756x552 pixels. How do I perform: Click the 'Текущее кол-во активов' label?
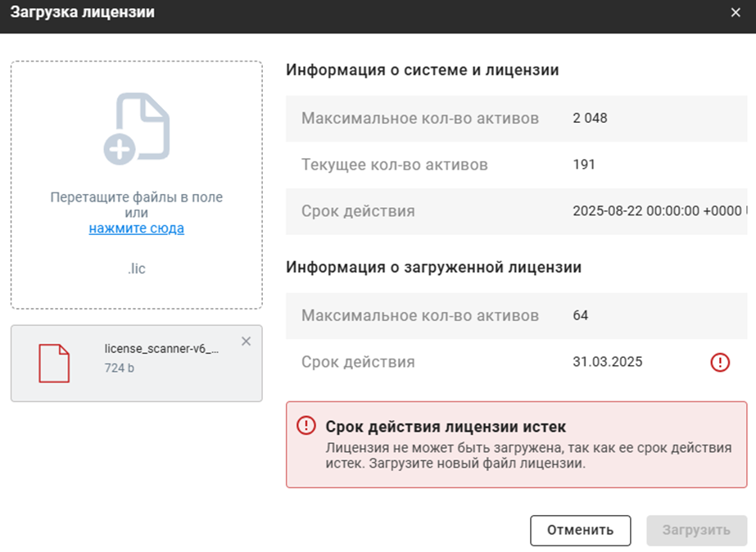click(x=395, y=165)
